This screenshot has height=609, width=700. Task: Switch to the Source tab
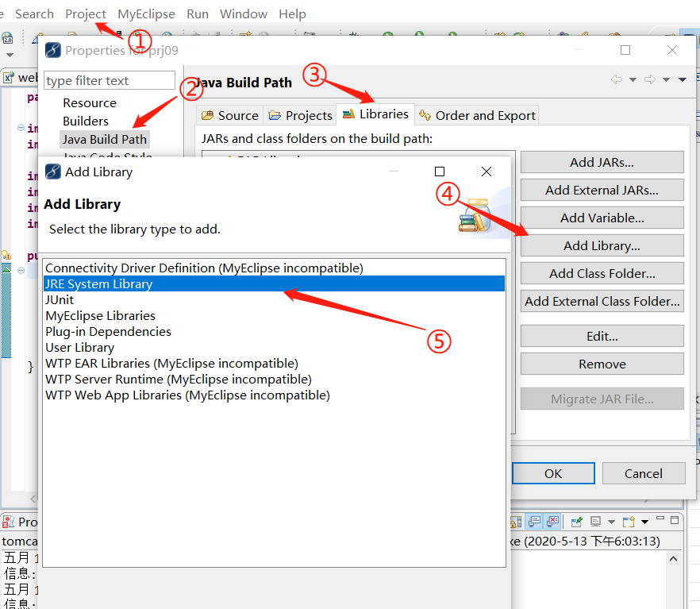[230, 116]
